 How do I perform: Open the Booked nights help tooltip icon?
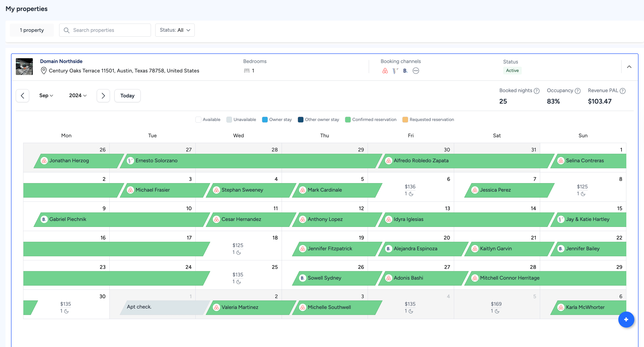[x=536, y=91]
